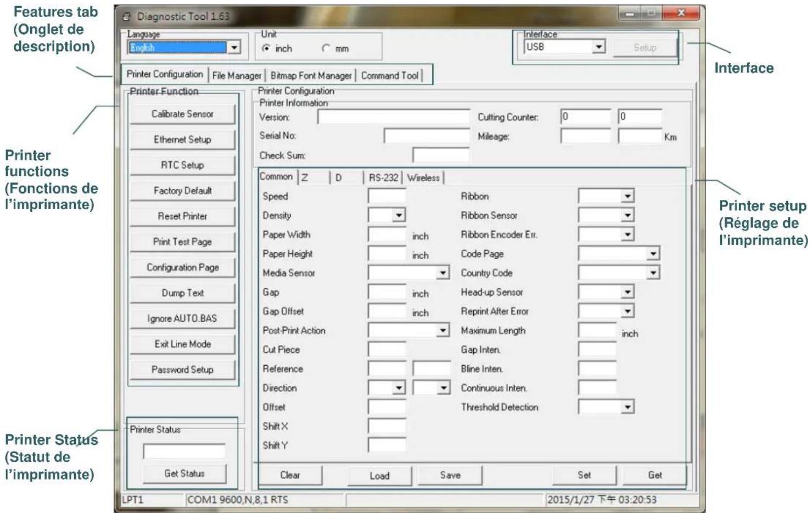Open the Interface USB dropdown
Screen dimensions: 812x513
(599, 47)
